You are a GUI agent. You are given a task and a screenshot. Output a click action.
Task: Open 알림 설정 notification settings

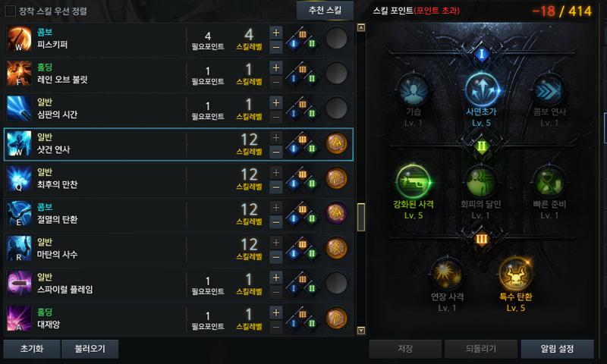557,349
